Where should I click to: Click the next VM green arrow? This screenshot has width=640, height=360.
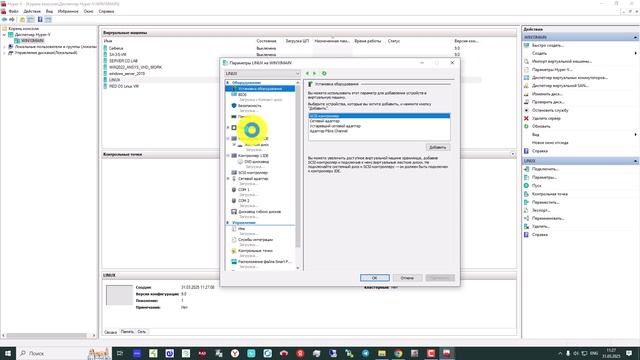[314, 73]
